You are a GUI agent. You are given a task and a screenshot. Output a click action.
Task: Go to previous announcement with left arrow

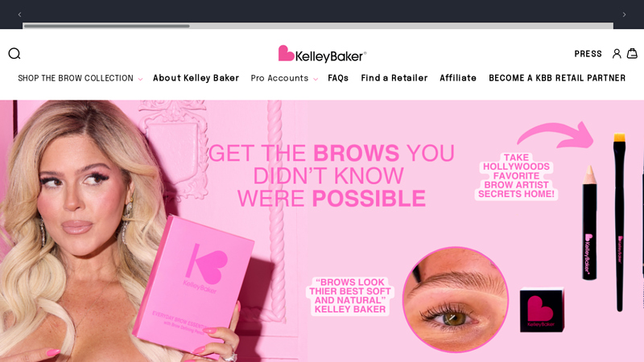[19, 14]
